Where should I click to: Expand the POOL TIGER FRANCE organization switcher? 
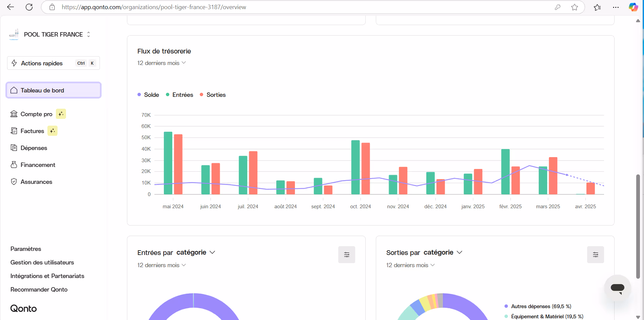pyautogui.click(x=89, y=34)
